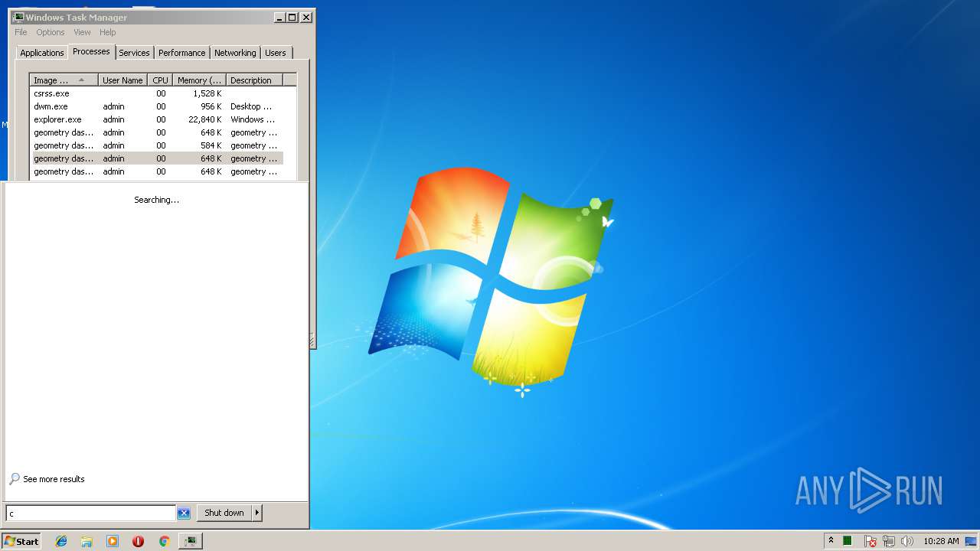Click the Task Manager title bar icon
980x551 pixels.
[x=18, y=17]
